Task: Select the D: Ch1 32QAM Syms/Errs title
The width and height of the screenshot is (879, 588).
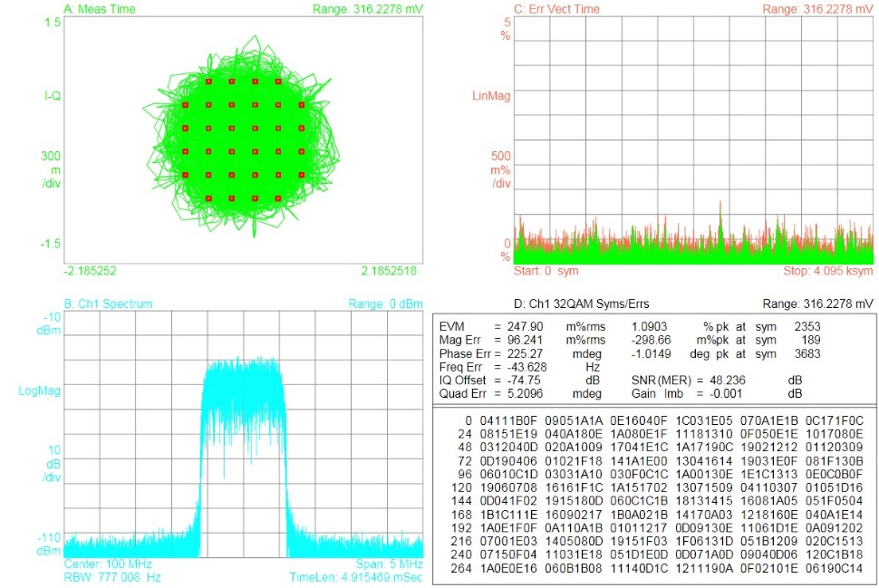Action: 564,304
